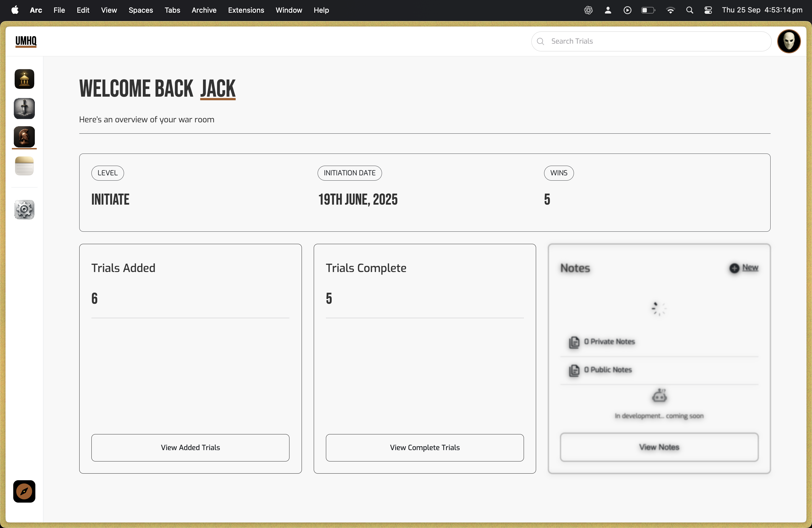Click the Spotlight search icon in the menu bar
This screenshot has width=812, height=528.
pos(689,10)
